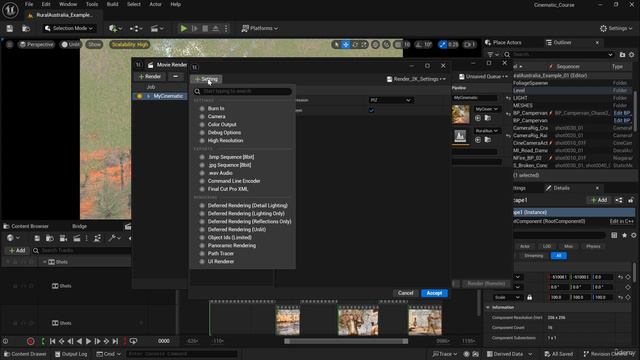Focus the settings search field in dropdown
Screen dimensions: 640x360
point(243,91)
